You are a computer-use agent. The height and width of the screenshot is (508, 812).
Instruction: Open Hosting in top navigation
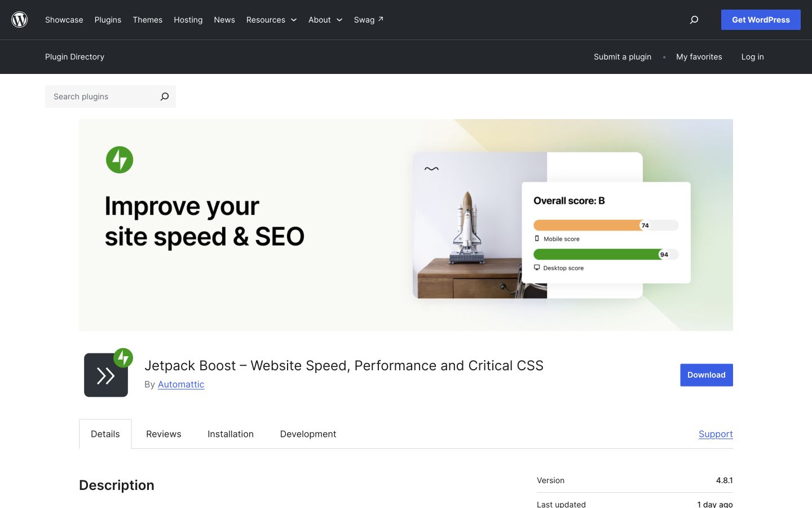(x=188, y=20)
